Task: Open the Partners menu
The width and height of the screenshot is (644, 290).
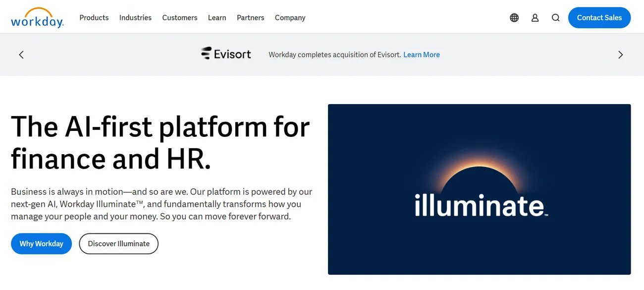Action: 250,18
